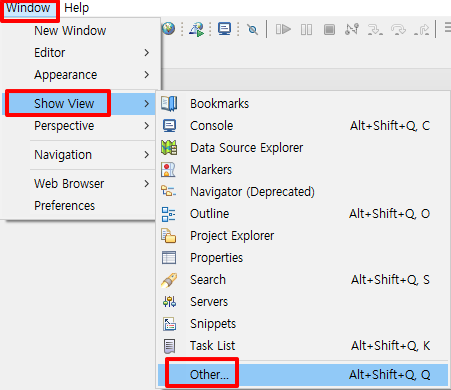This screenshot has height=390, width=451.
Task: Click the Appearance menu label
Action: 65,75
